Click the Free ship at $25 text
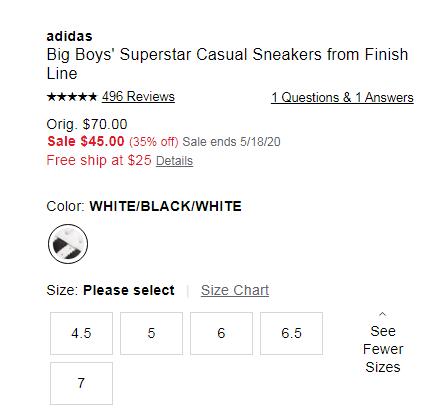This screenshot has height=414, width=436. pyautogui.click(x=99, y=160)
